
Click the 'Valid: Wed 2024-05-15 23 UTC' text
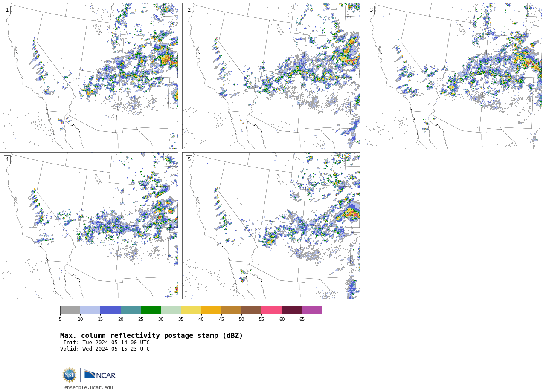(x=105, y=349)
